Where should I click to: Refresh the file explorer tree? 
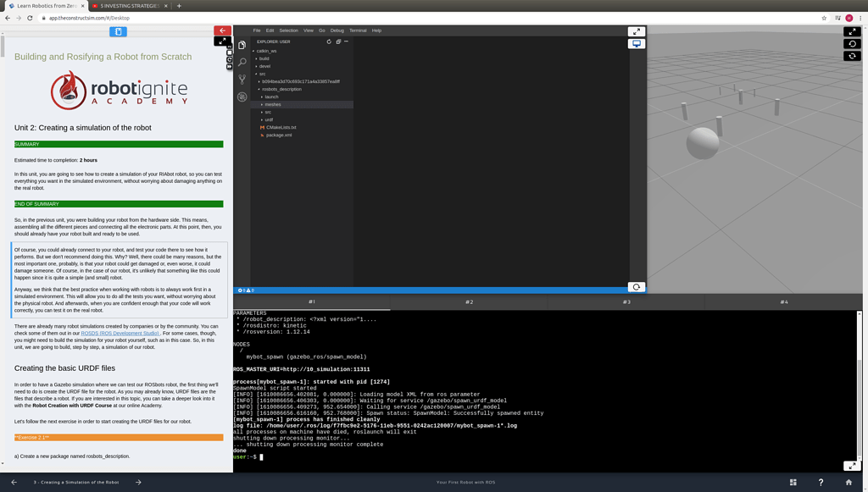329,41
